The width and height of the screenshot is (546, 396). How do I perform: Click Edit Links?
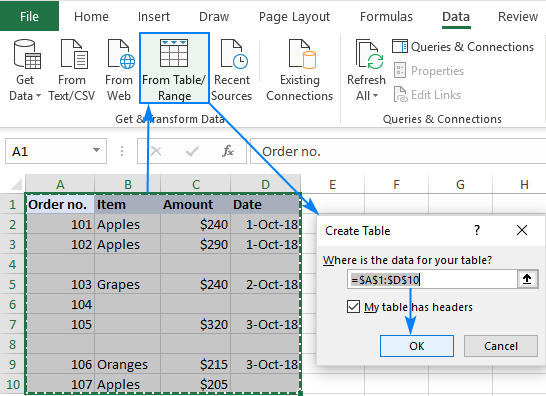(427, 95)
